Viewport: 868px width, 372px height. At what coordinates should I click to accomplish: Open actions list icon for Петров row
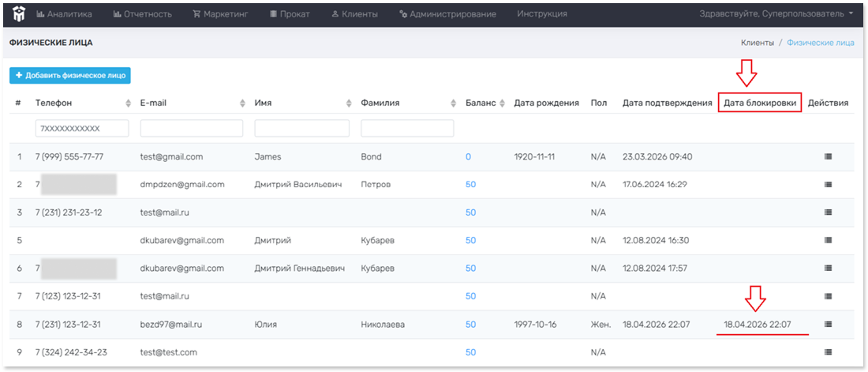(x=828, y=185)
